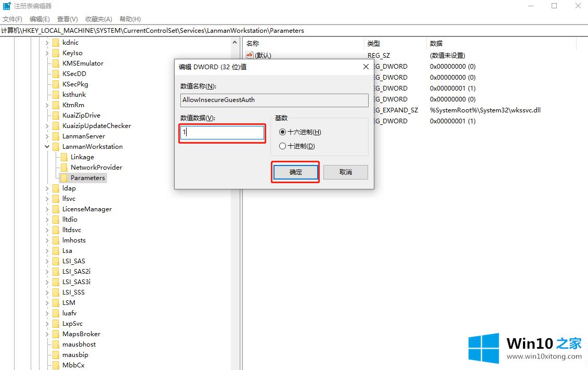Image resolution: width=588 pixels, height=370 pixels.
Task: Click the Parameters folder icon
Action: 64,178
